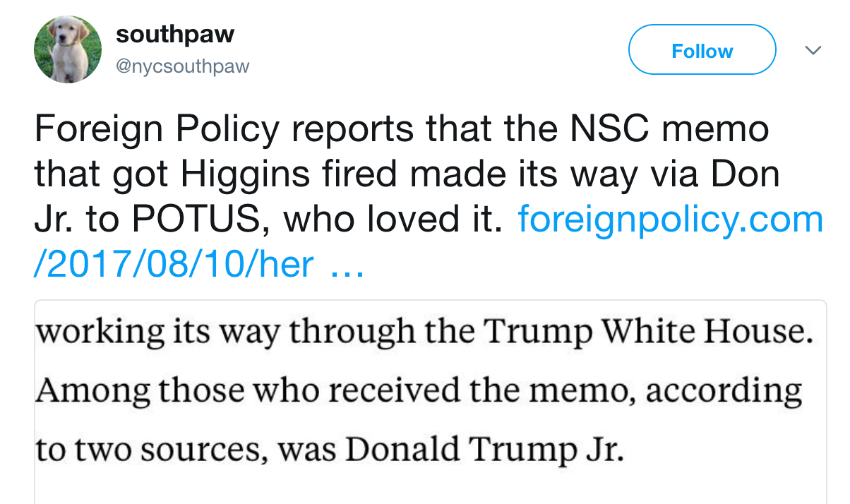Click "NSC memo" in the tweet text
The image size is (850, 504).
tap(684, 130)
